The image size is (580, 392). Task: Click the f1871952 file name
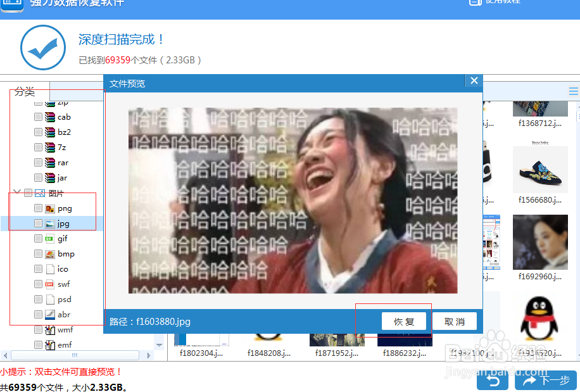click(337, 353)
